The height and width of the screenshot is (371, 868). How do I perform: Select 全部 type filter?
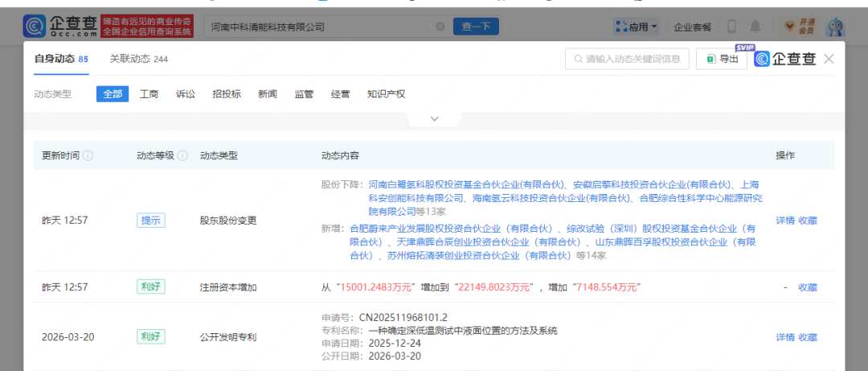(113, 94)
